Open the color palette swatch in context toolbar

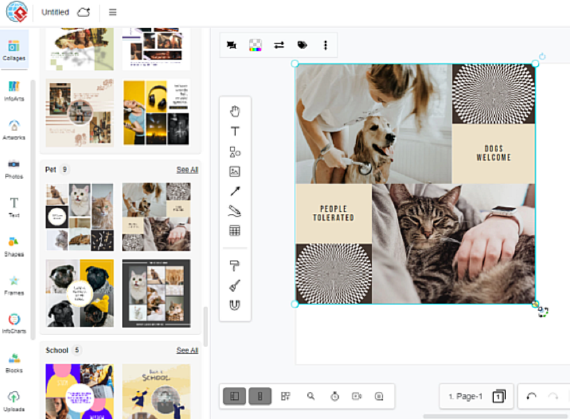click(255, 45)
